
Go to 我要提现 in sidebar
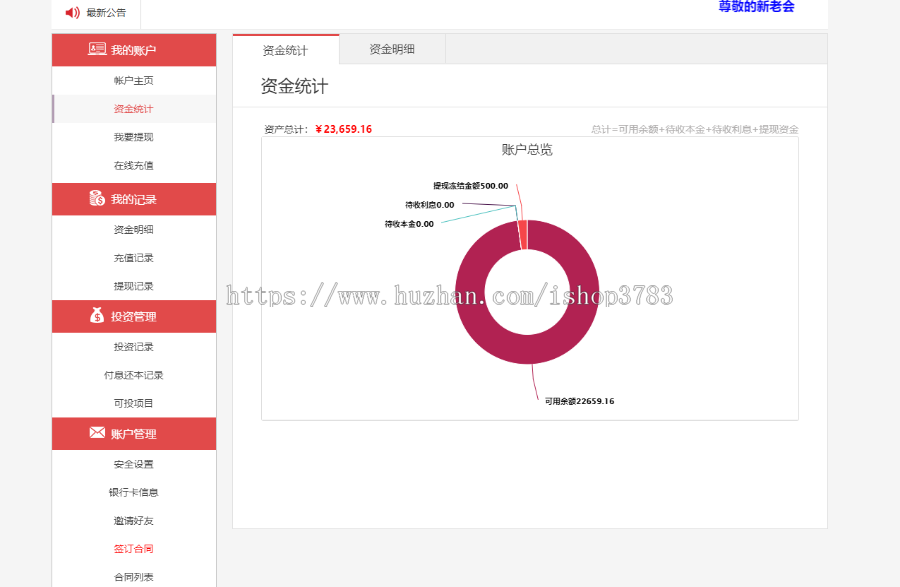133,137
